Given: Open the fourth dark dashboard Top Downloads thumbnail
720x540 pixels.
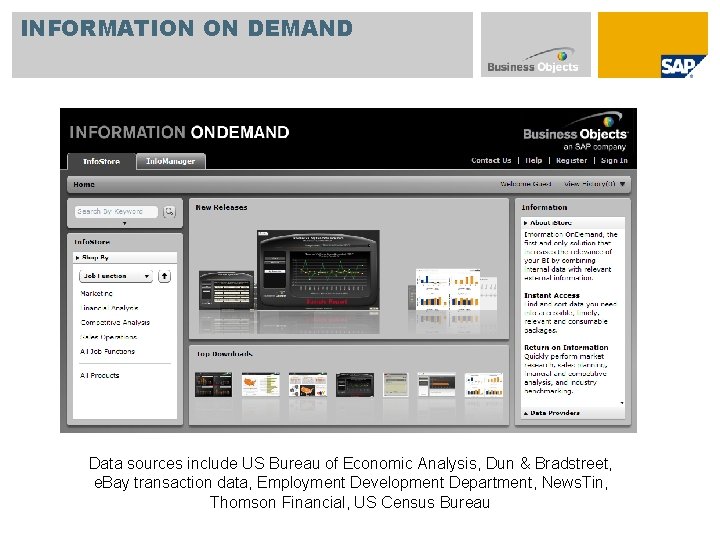Looking at the screenshot, I should [354, 385].
